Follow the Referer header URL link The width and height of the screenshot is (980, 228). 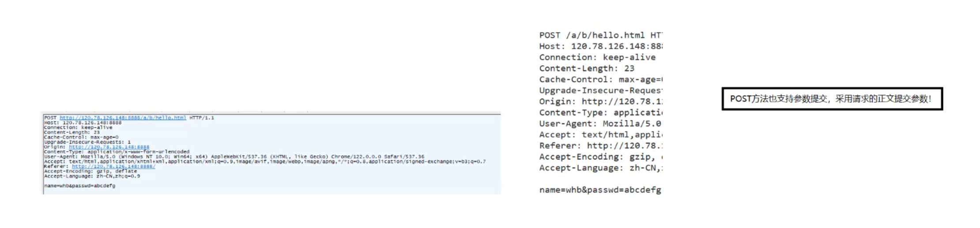pyautogui.click(x=113, y=167)
